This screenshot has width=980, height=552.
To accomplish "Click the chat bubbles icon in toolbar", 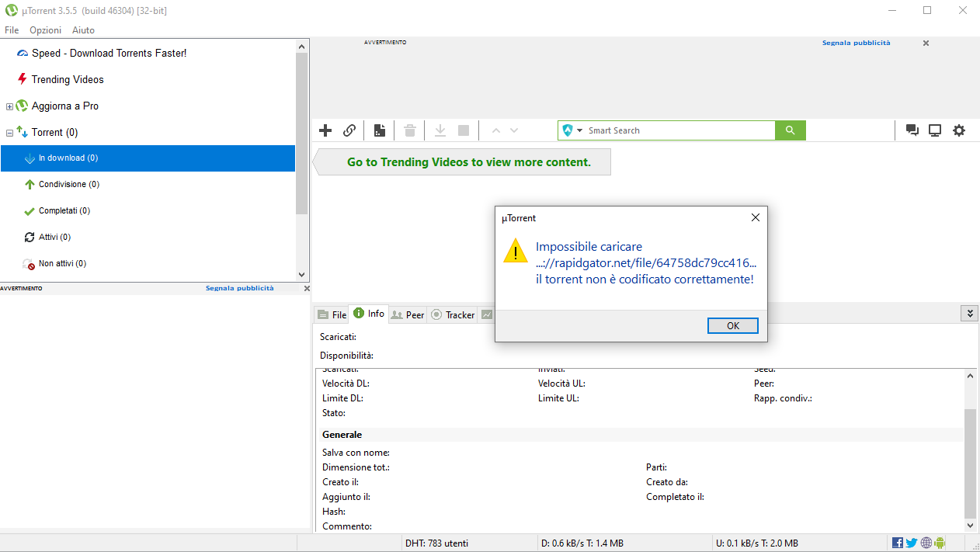I will (912, 130).
